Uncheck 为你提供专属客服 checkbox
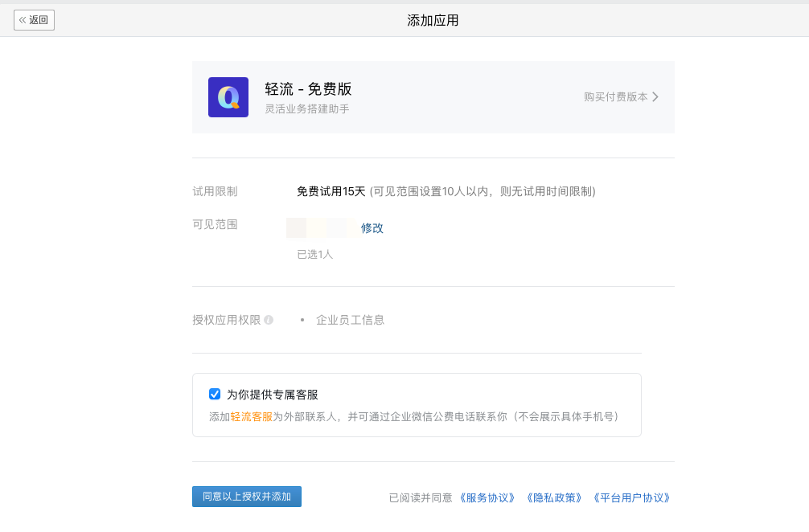This screenshot has width=809, height=532. [215, 395]
